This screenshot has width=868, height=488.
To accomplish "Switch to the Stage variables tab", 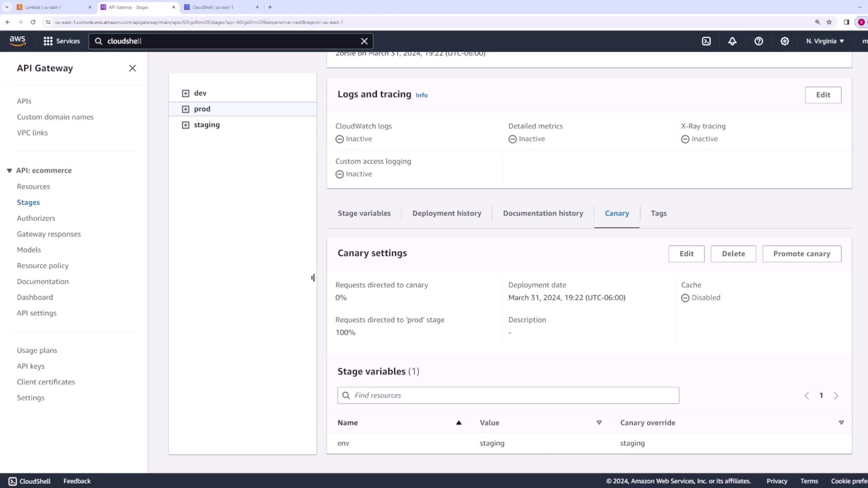I will click(x=364, y=213).
